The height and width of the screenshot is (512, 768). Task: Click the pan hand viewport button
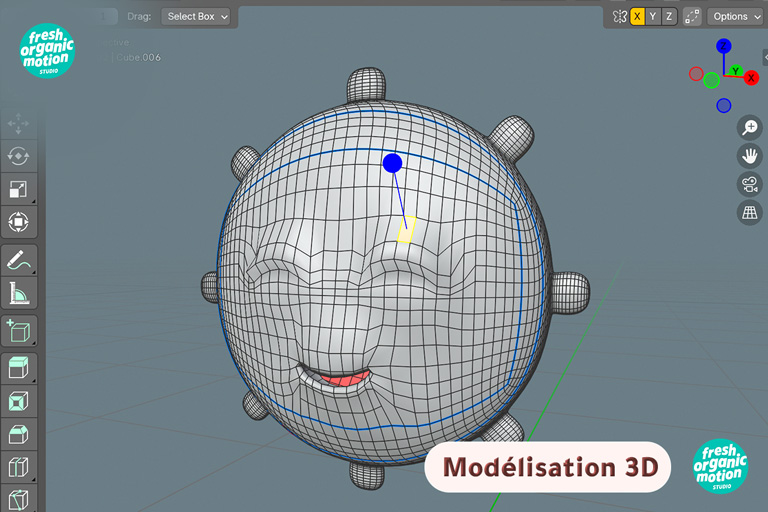(x=749, y=155)
